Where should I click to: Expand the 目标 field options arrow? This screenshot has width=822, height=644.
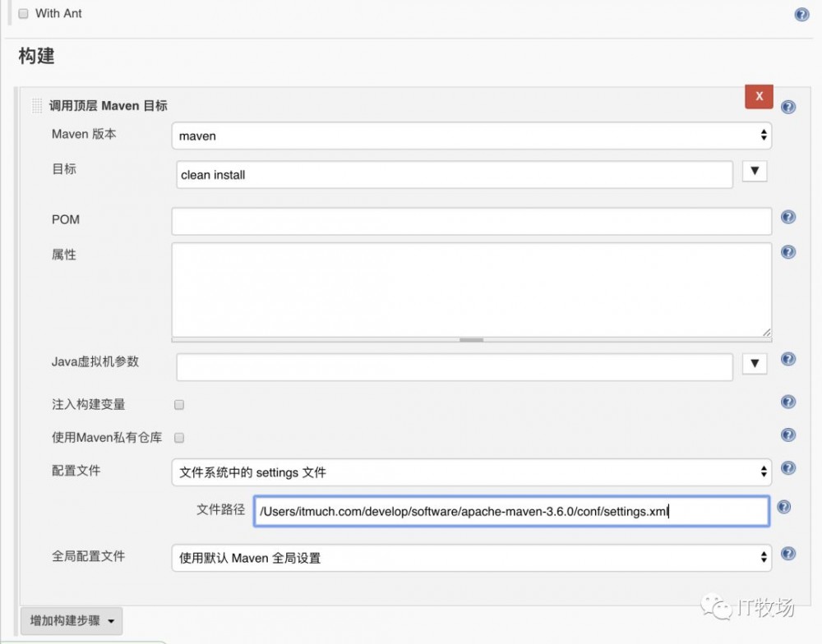click(x=754, y=171)
